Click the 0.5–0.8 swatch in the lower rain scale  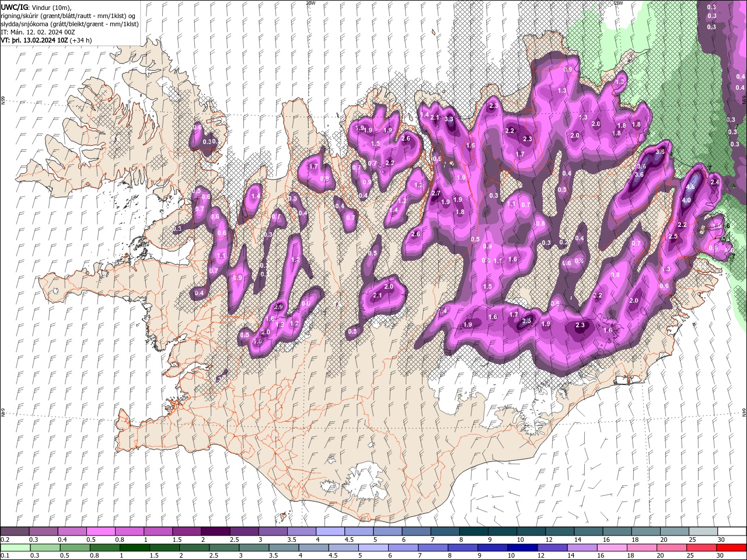75,547
